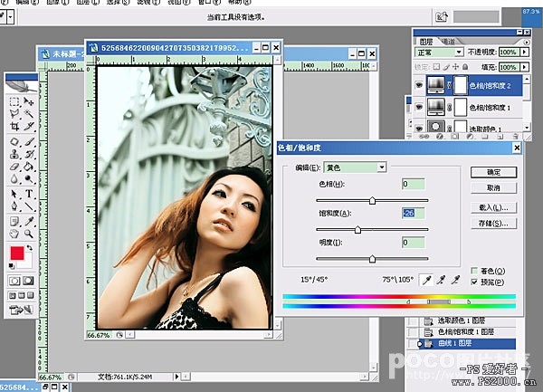Click the lightness slider handle
Image resolution: width=543 pixels, height=392 pixels.
click(x=372, y=259)
